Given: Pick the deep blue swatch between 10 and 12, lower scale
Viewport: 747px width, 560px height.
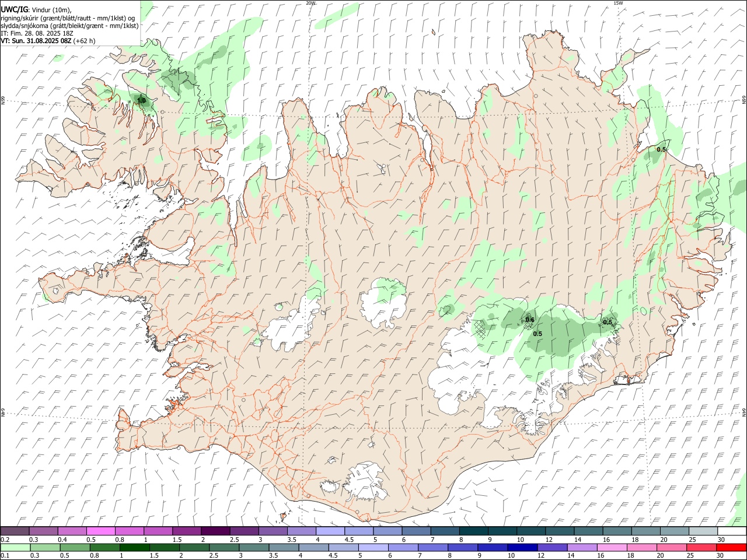Looking at the screenshot, I should pos(523,547).
